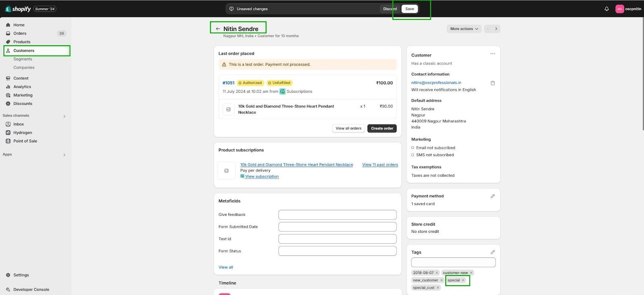This screenshot has width=644, height=295.
Task: Click the Create order button
Action: point(382,128)
